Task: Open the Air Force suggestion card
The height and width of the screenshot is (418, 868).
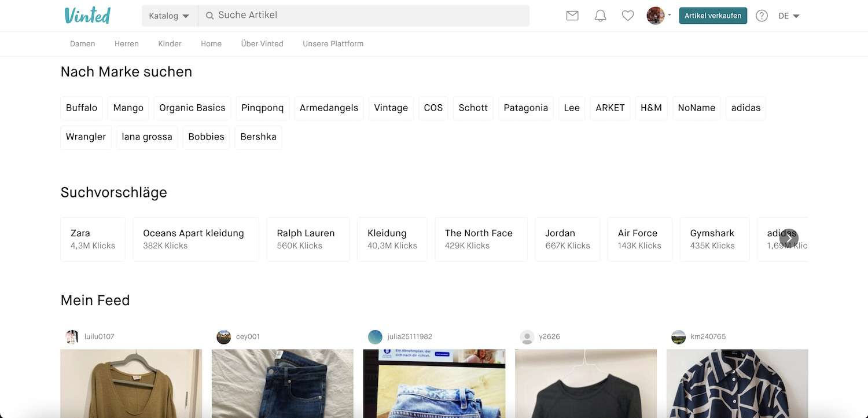Action: pyautogui.click(x=640, y=239)
